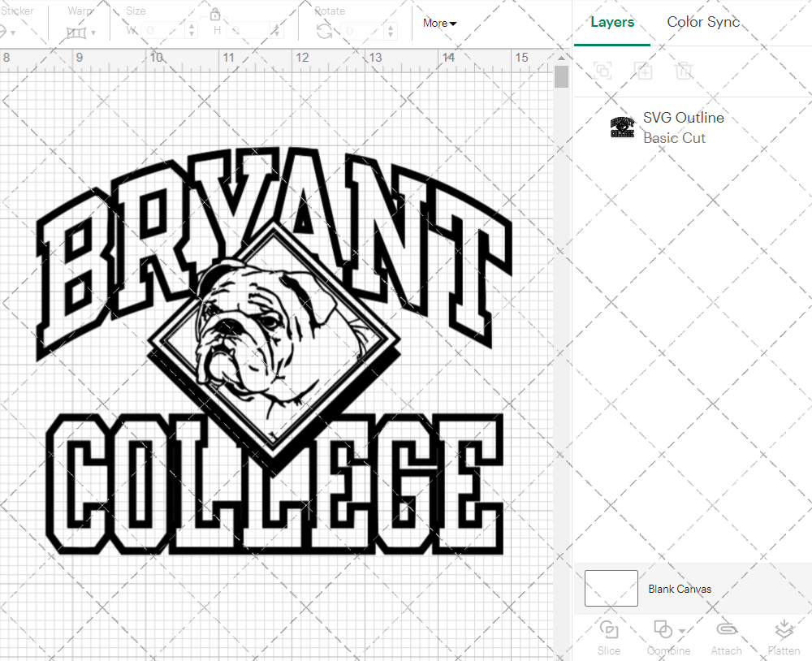This screenshot has height=661, width=812.
Task: Click the Blank Canvas color swatch
Action: 611,588
